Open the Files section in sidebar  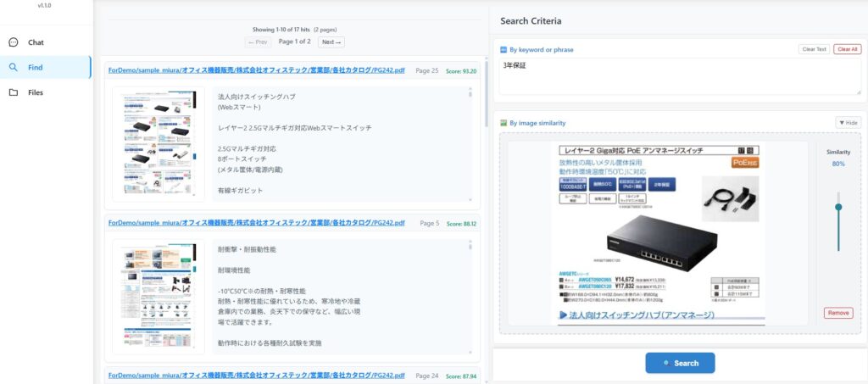coord(36,92)
